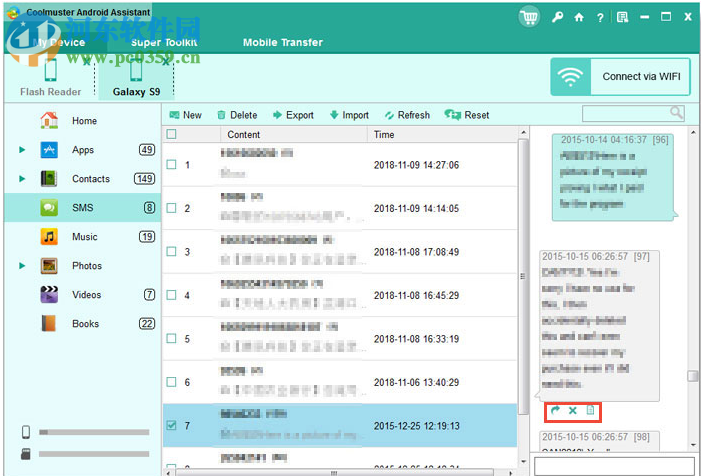701x476 pixels.
Task: Click message list vertical scrollbar thumb
Action: point(523,276)
